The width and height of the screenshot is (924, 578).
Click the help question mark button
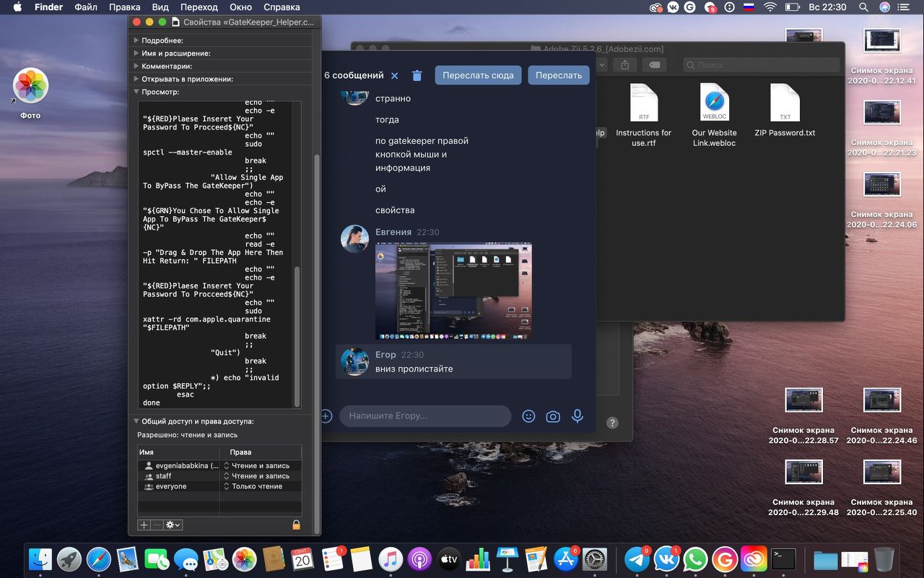[x=612, y=423]
